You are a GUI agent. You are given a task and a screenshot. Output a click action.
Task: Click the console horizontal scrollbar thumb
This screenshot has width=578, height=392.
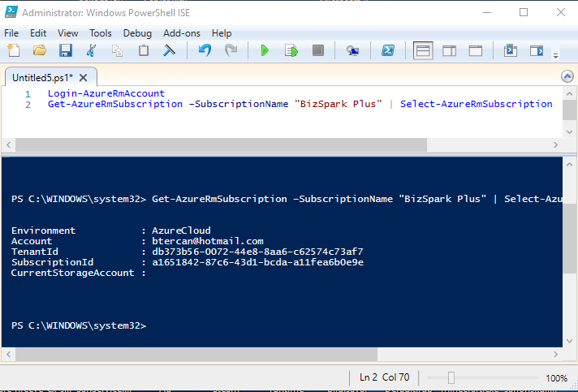pos(196,355)
